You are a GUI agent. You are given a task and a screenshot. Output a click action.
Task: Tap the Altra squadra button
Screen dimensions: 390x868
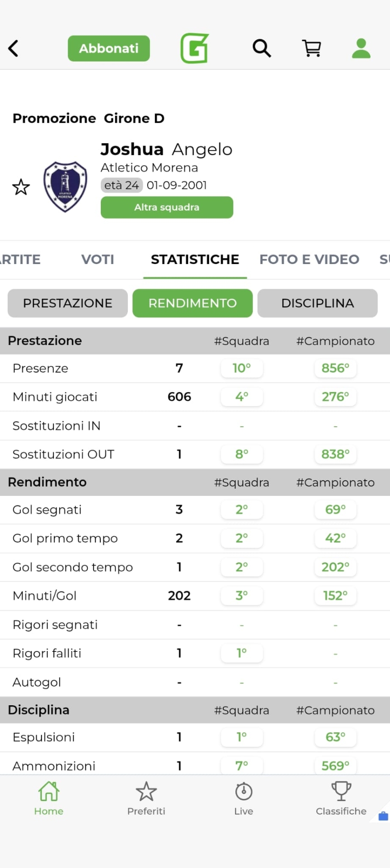167,208
